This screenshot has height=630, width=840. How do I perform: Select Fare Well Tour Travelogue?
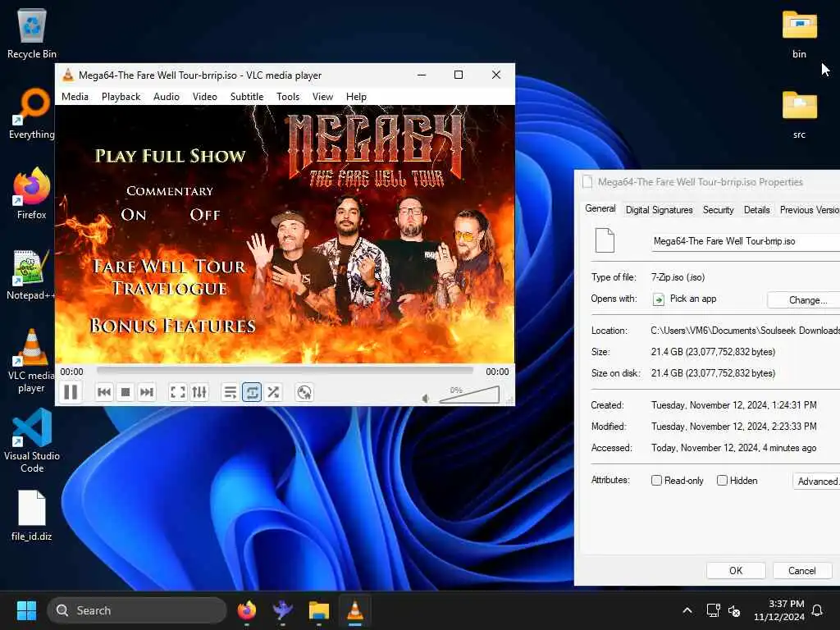pyautogui.click(x=169, y=277)
